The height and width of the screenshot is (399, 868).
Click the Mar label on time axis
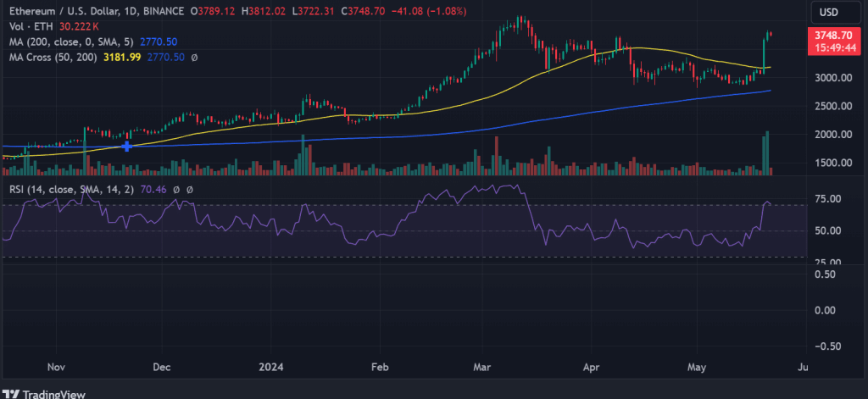click(x=482, y=367)
